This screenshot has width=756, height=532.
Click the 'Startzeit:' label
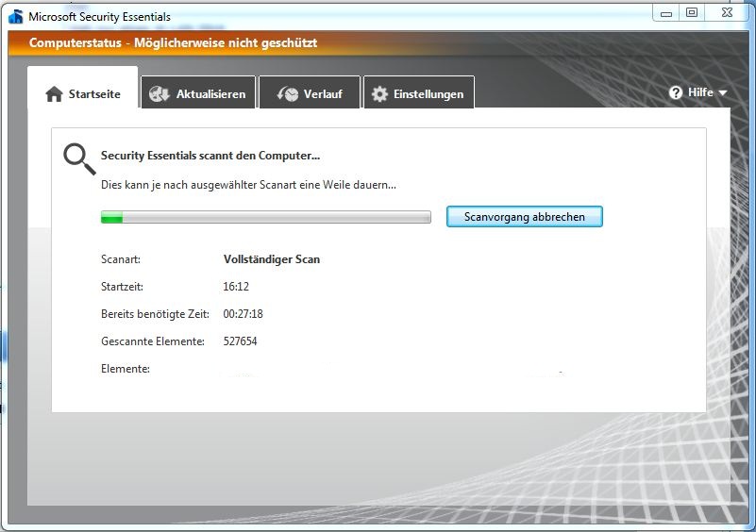[122, 287]
